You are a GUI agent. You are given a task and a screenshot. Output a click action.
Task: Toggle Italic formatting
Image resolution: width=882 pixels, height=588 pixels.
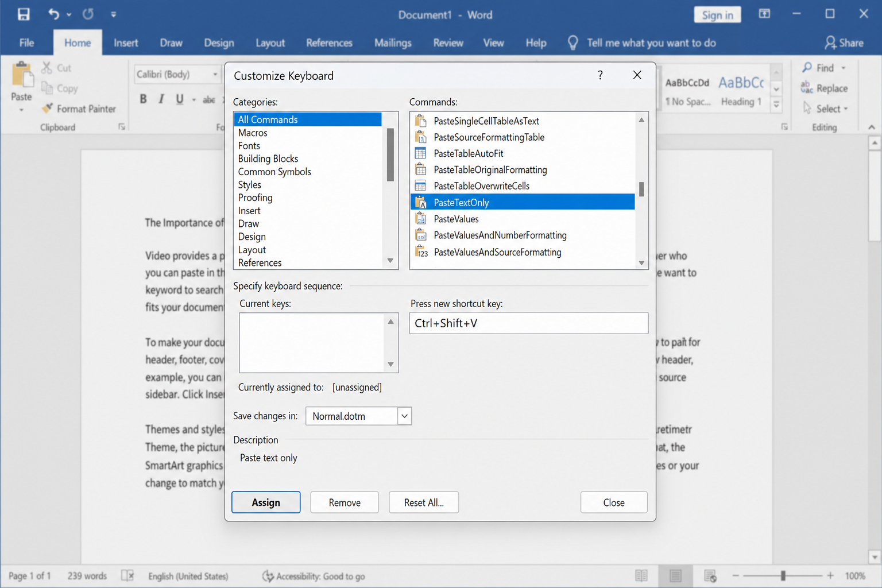(x=161, y=99)
